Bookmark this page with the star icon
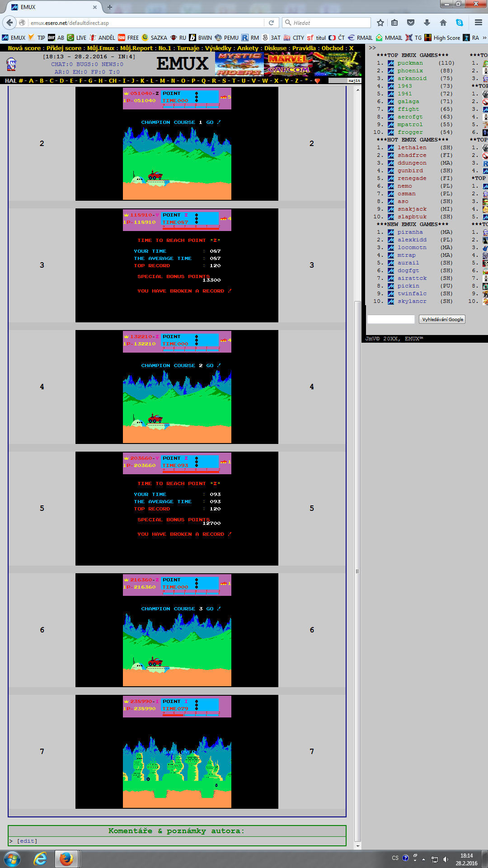488x868 pixels. tap(380, 23)
